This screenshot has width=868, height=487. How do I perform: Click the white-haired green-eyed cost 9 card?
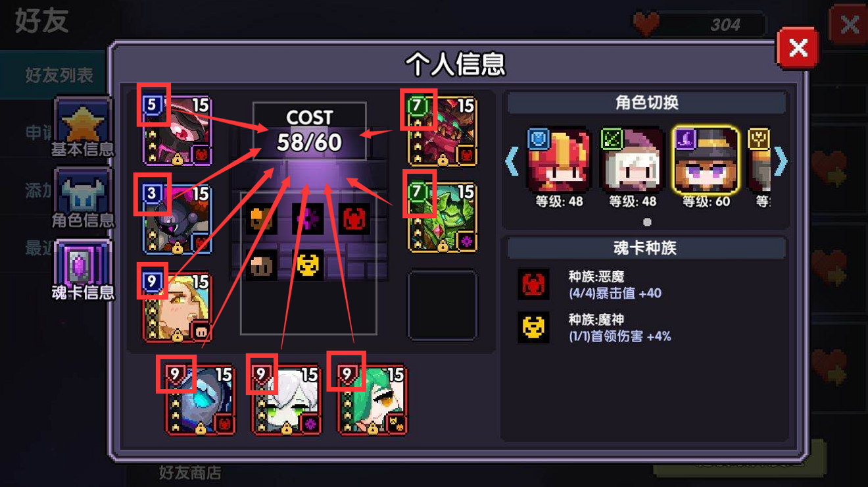(x=287, y=400)
